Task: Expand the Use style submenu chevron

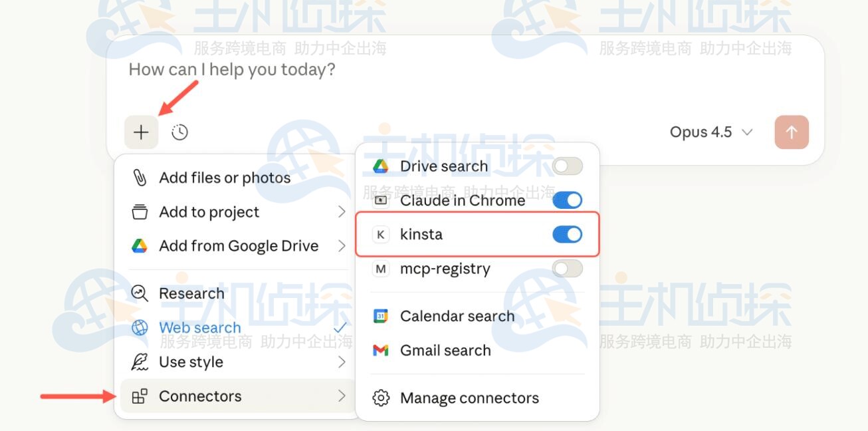Action: point(342,362)
